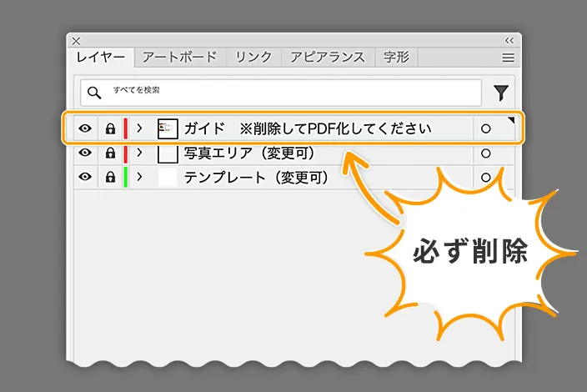Click red color bar of 写真エリア layer

(x=126, y=153)
